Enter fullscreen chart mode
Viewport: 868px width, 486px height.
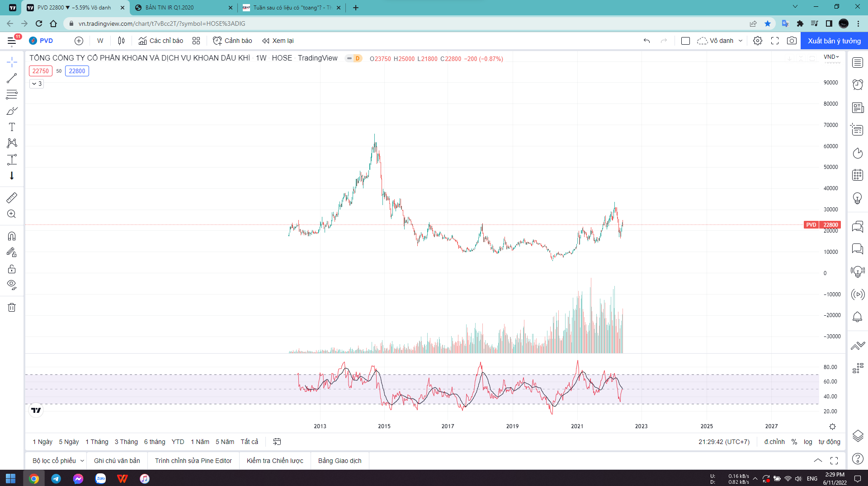[775, 41]
